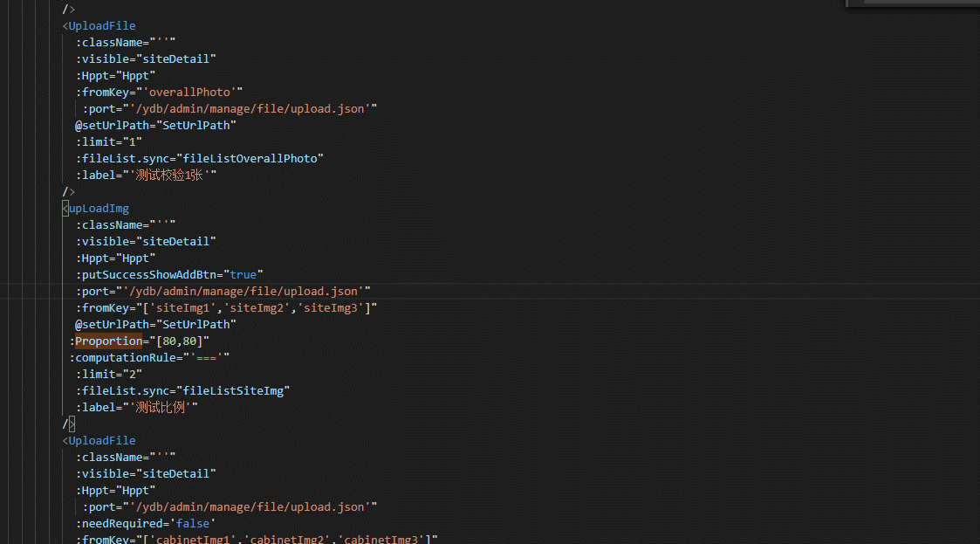This screenshot has height=544, width=980.
Task: Click the UploadFile tag above needRequired
Action: [x=99, y=440]
